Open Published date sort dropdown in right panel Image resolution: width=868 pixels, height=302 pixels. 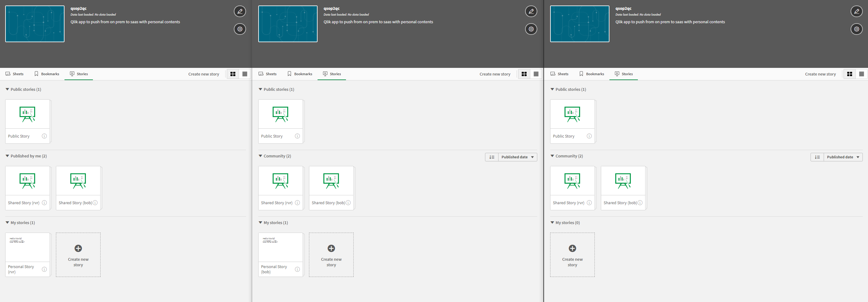tap(843, 157)
